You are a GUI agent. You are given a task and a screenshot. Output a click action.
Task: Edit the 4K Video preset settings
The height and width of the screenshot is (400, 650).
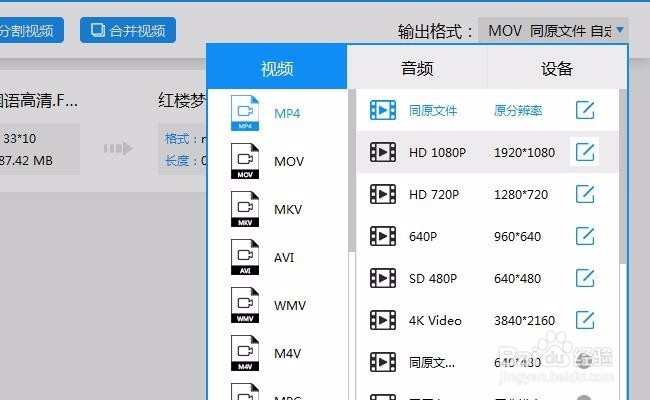click(585, 320)
